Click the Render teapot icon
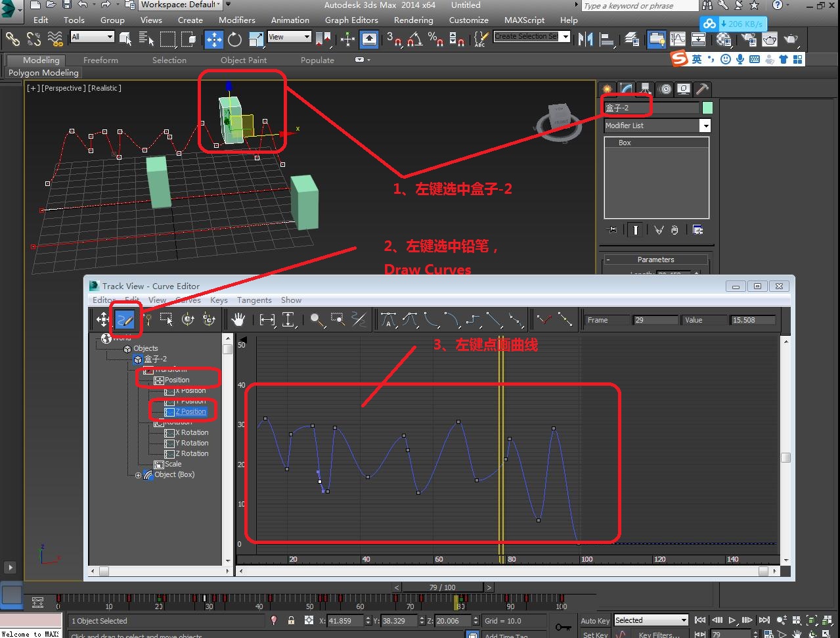Image resolution: width=840 pixels, height=638 pixels. (791, 39)
